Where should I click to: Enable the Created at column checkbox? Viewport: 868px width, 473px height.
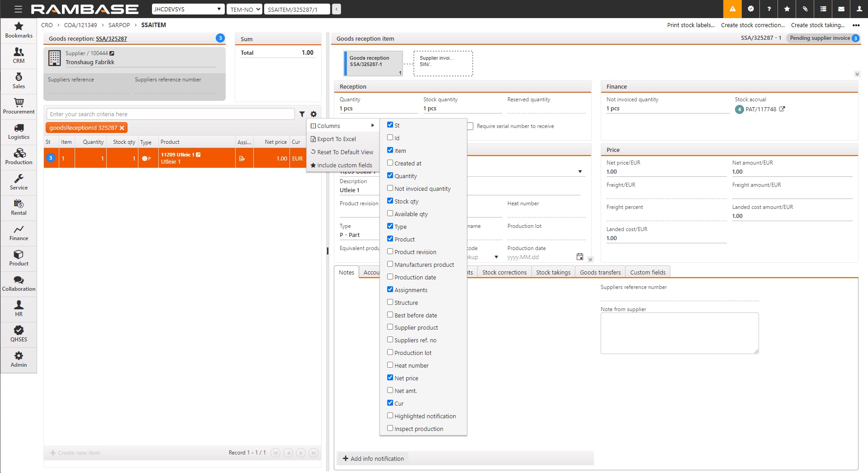(x=390, y=163)
